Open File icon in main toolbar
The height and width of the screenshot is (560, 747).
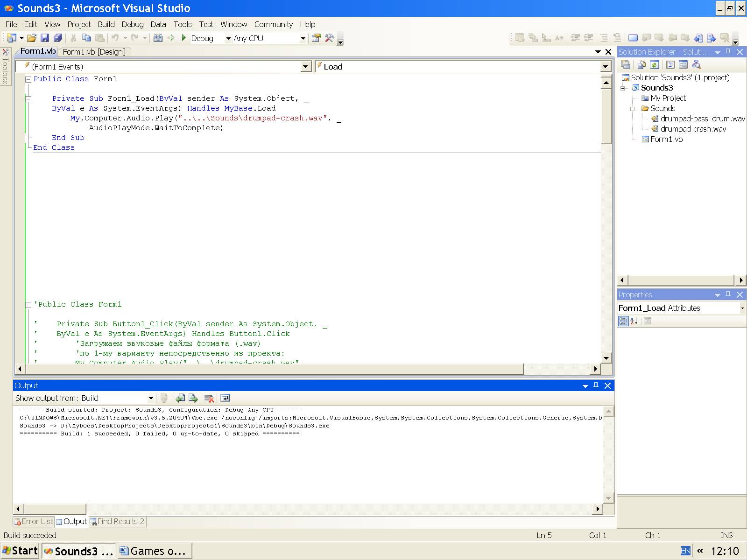(x=32, y=38)
